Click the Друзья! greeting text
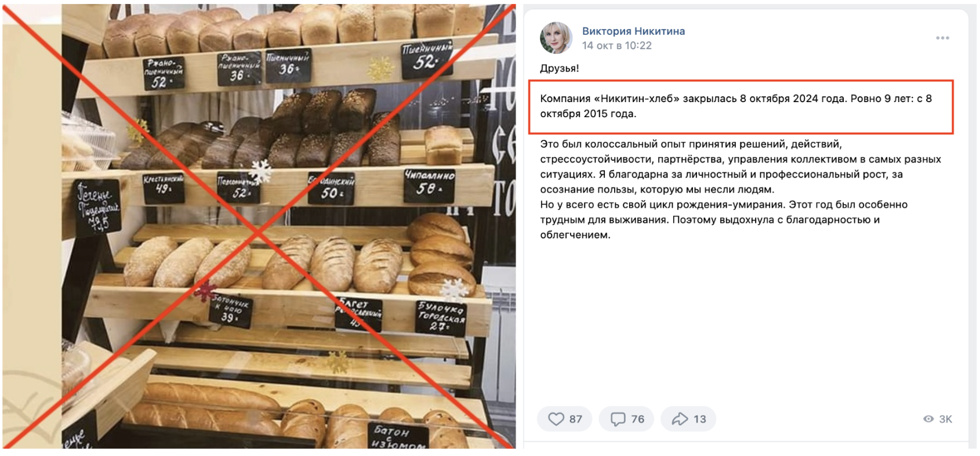The image size is (980, 456). coord(559,68)
